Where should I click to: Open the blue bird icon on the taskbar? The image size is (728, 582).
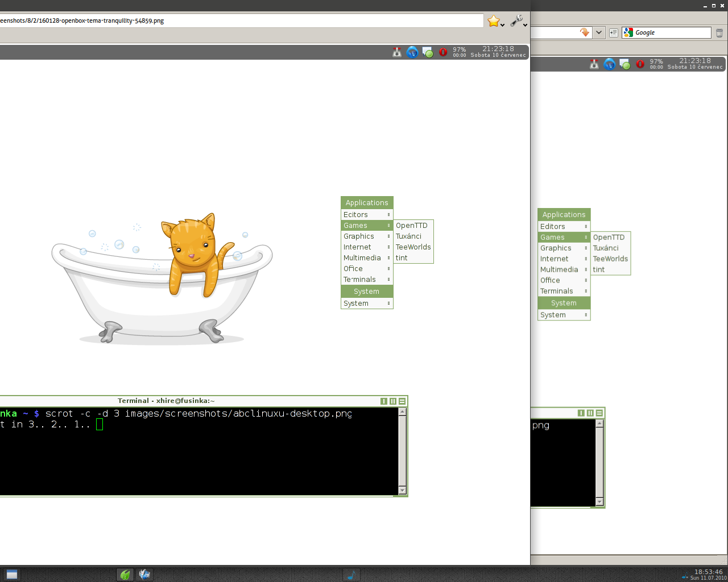[144, 575]
